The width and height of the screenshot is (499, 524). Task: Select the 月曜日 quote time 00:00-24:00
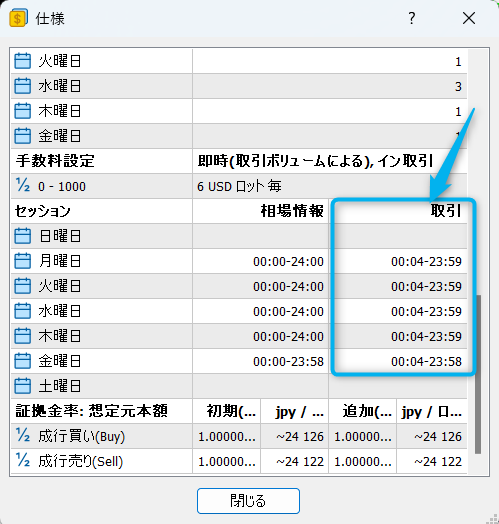click(x=288, y=261)
